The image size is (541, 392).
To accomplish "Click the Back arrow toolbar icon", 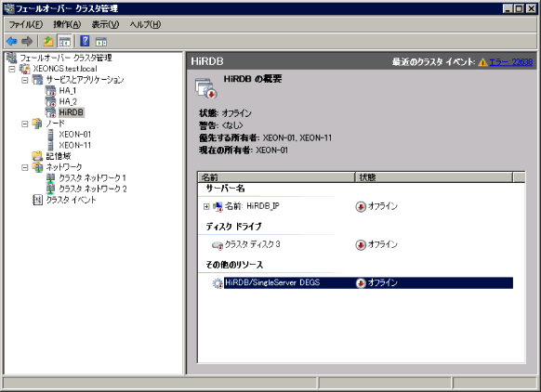I will tap(12, 42).
